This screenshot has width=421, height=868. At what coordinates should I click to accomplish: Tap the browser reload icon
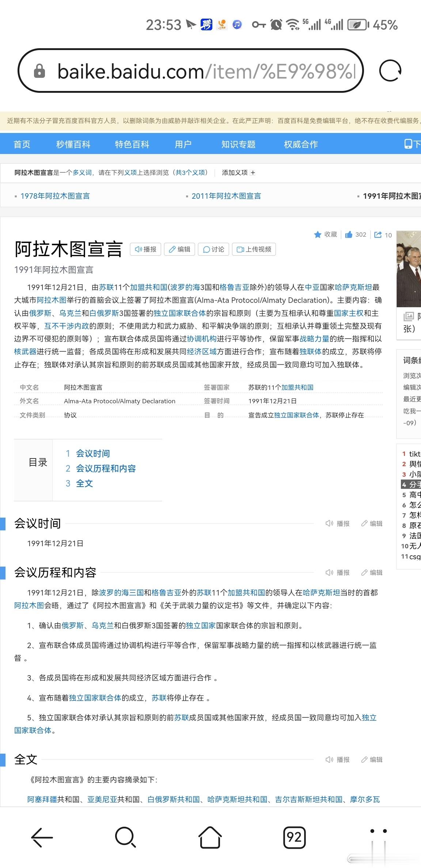[x=390, y=71]
